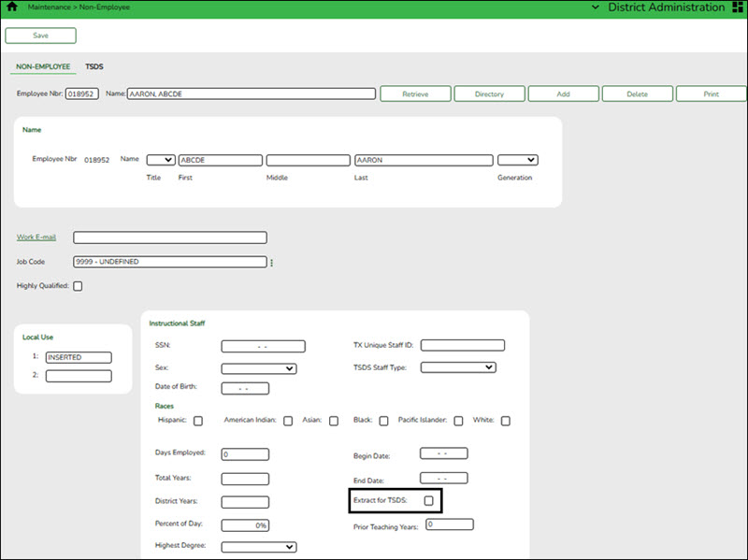Expand the District Administration dropdown arrow
Screen dimensions: 748x560
tap(597, 7)
